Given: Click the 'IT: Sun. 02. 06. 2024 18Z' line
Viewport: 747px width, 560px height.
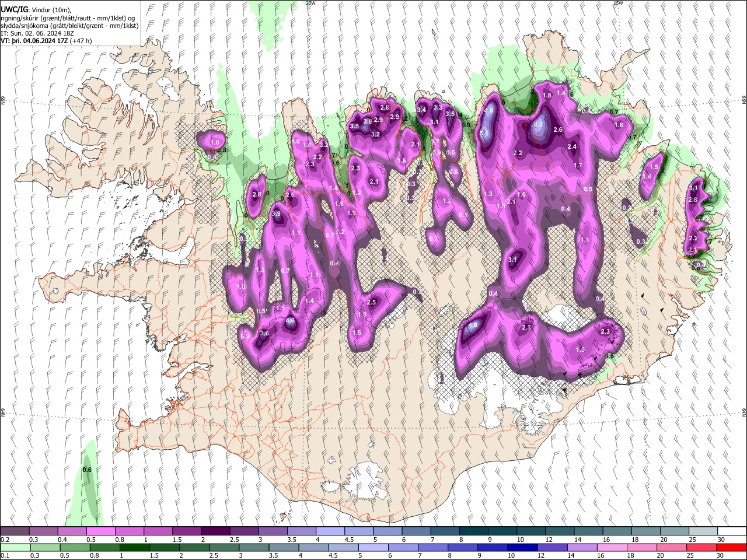Looking at the screenshot, I should click(37, 33).
